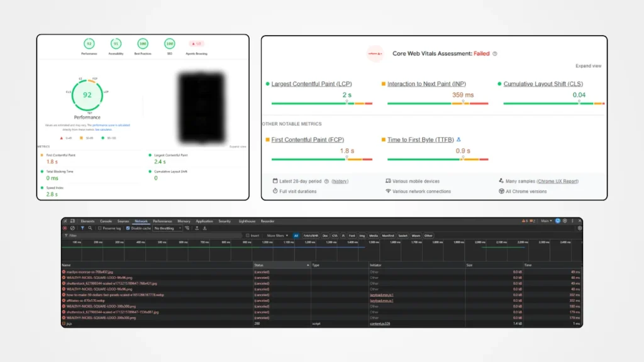Sort by the Size column header
The image size is (644, 362).
pyautogui.click(x=494, y=265)
